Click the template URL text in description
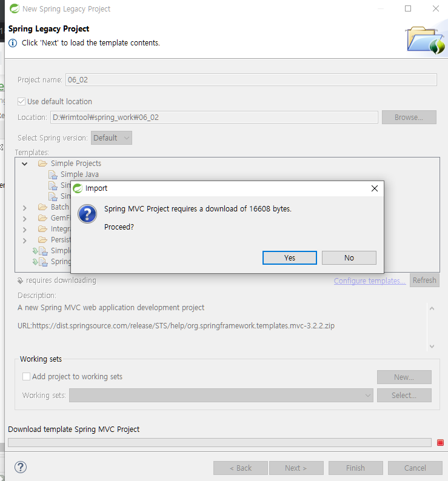Viewport: 448px width, 481px height. [x=176, y=325]
